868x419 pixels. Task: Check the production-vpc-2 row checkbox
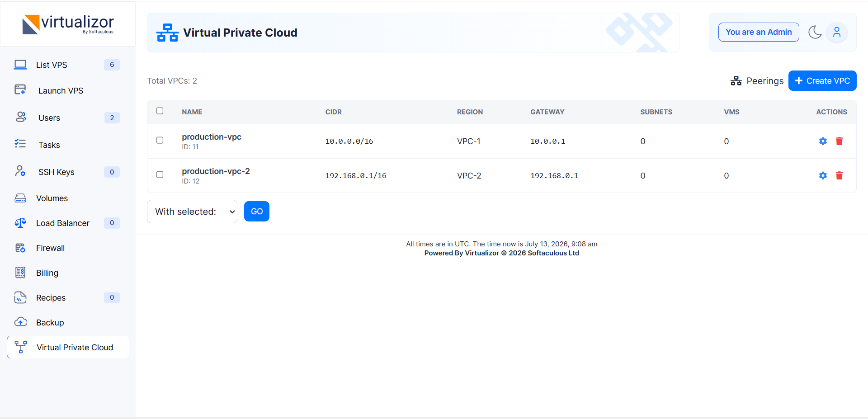click(x=160, y=174)
